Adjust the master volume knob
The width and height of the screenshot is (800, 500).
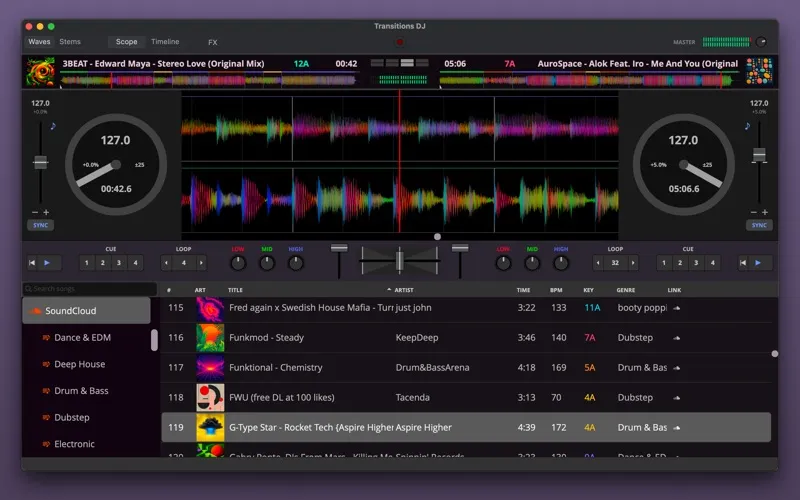(761, 42)
